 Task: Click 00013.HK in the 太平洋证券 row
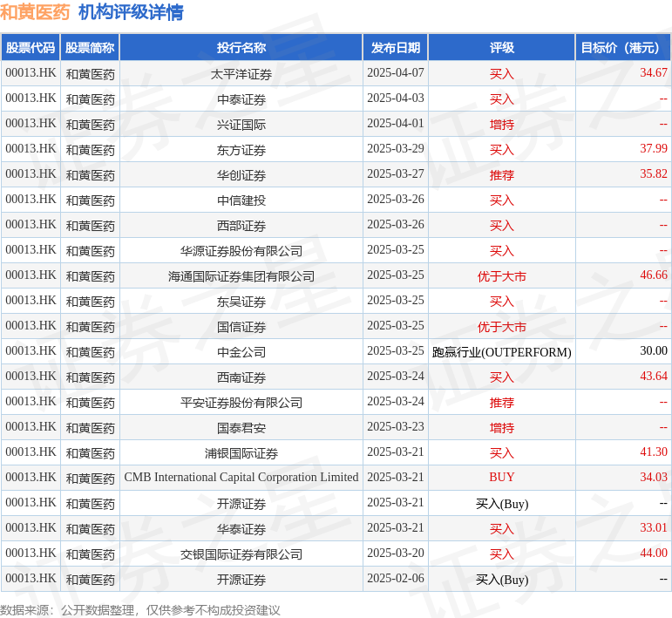click(31, 73)
